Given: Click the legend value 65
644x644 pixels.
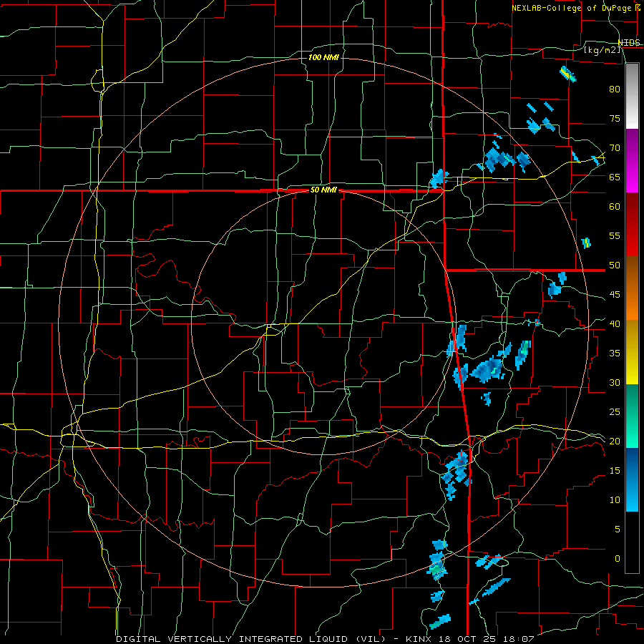Looking at the screenshot, I should pyautogui.click(x=615, y=177).
